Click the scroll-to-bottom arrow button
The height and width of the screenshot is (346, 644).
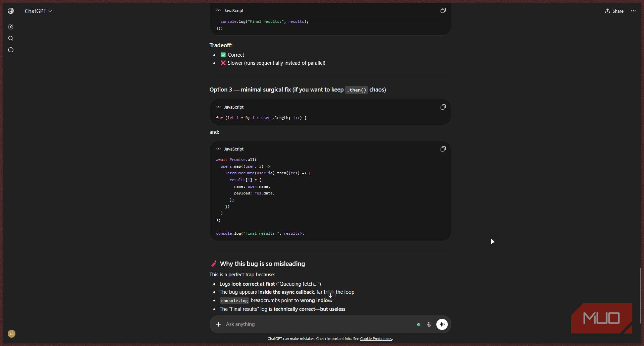pyautogui.click(x=330, y=295)
